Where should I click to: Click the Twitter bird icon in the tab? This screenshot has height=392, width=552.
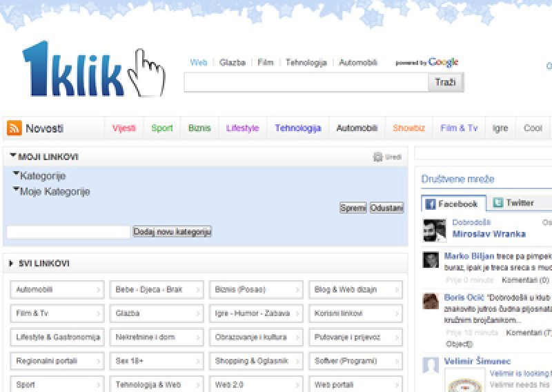coord(497,202)
